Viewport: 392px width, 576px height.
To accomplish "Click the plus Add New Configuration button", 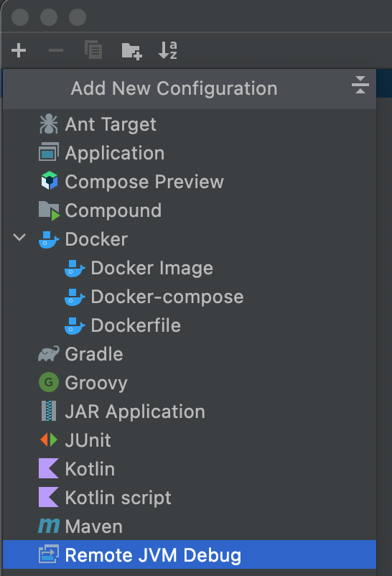I will point(19,50).
